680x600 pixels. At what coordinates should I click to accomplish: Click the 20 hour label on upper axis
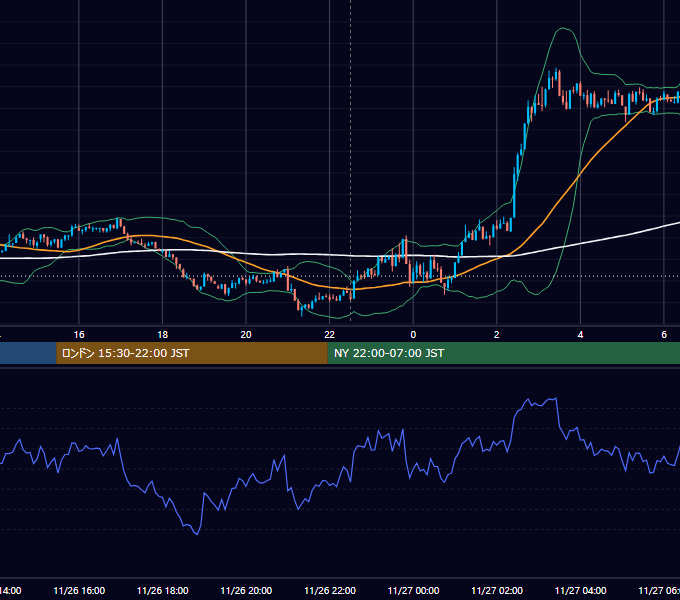[x=246, y=335]
